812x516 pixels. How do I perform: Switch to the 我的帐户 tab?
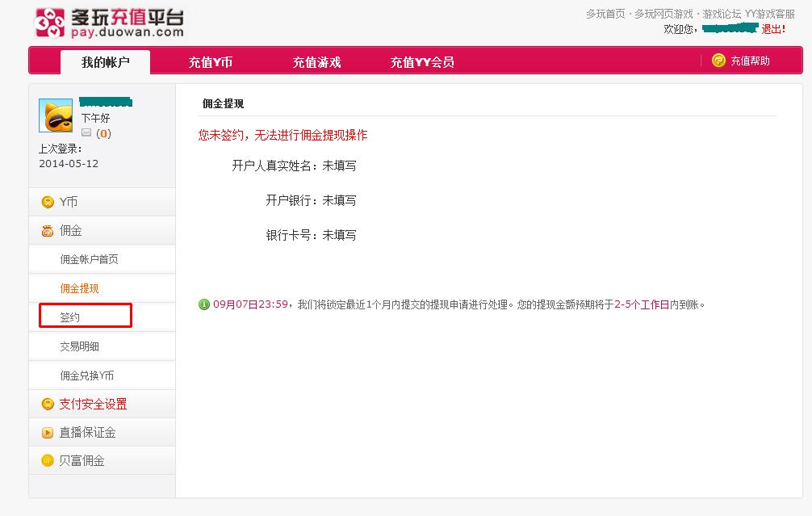click(x=105, y=62)
